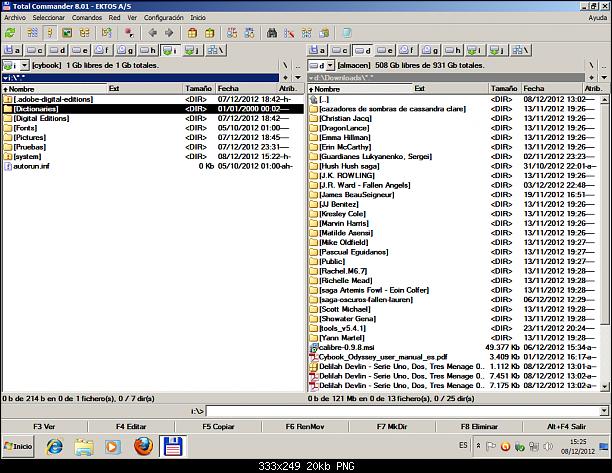Open file search binoculars icon
This screenshot has width=612, height=473.
coord(272,33)
